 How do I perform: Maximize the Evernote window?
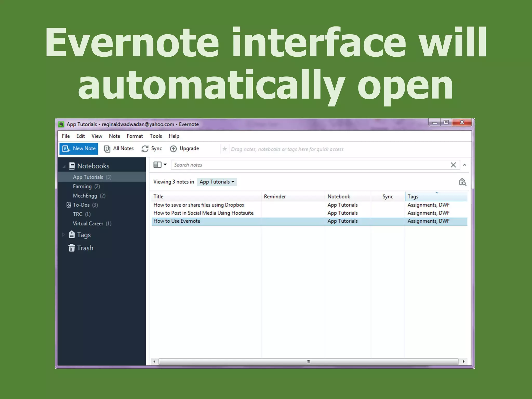[446, 122]
